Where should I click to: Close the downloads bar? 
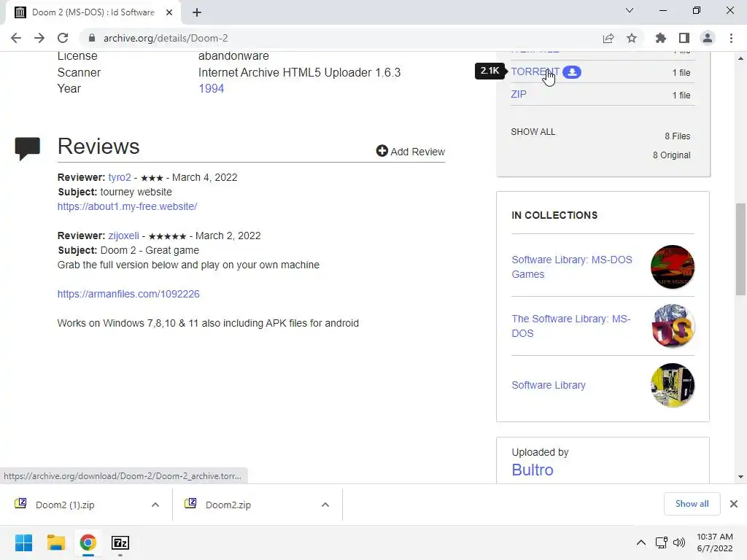tap(734, 504)
